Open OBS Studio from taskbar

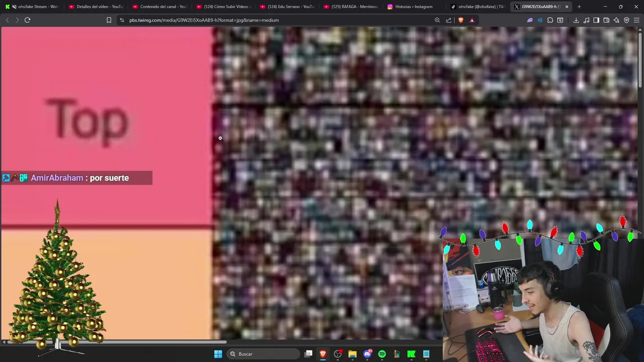point(338,354)
